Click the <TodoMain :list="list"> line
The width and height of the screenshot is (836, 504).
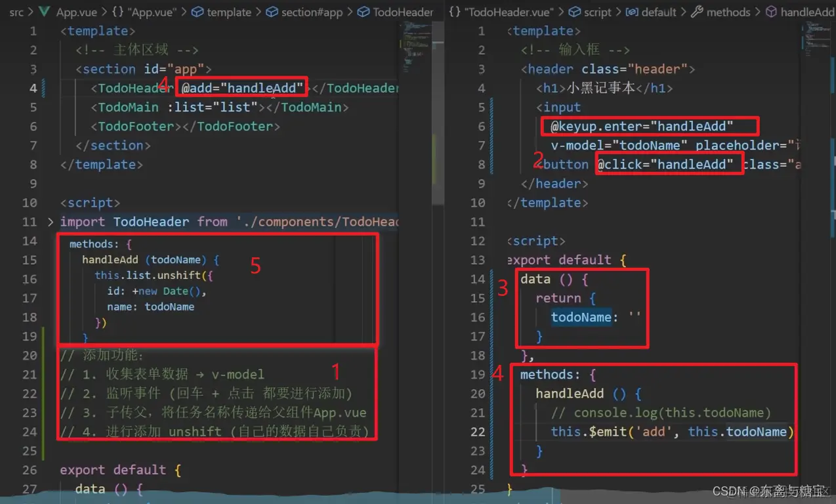click(x=219, y=107)
